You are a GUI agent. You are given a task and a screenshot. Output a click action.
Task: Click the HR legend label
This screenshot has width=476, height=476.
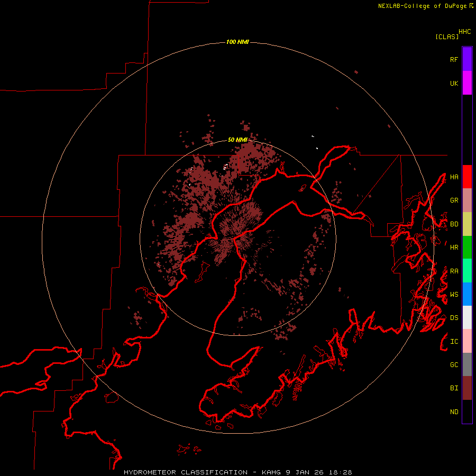pos(454,248)
